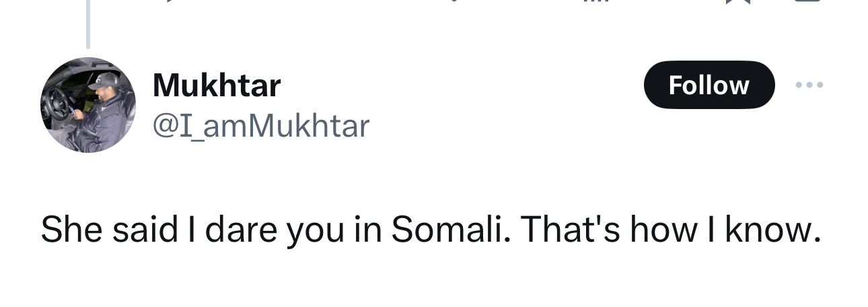Click the display name Mukhtar
This screenshot has height=307, width=868.
(217, 86)
